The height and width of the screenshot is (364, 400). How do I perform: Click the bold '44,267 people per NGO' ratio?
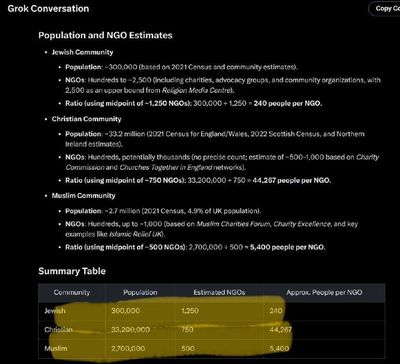tap(292, 180)
